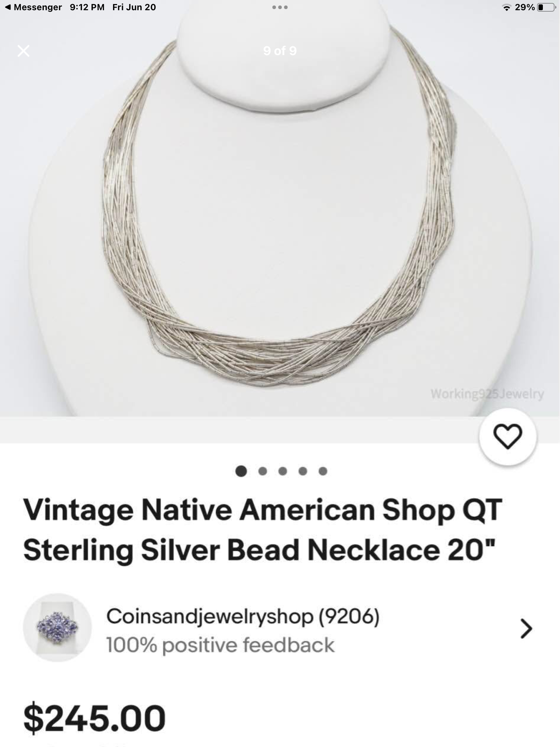This screenshot has width=560, height=747.
Task: Tap the 9:12 PM clock in status bar
Action: click(87, 7)
